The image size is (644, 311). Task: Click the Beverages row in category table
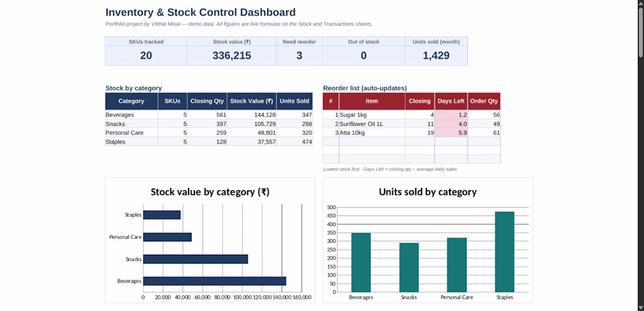point(208,115)
